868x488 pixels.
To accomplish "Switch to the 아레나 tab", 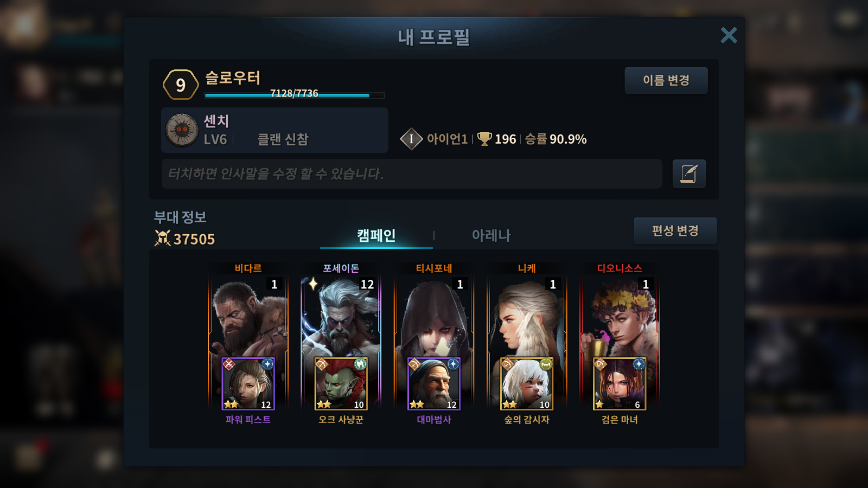I will click(x=491, y=235).
